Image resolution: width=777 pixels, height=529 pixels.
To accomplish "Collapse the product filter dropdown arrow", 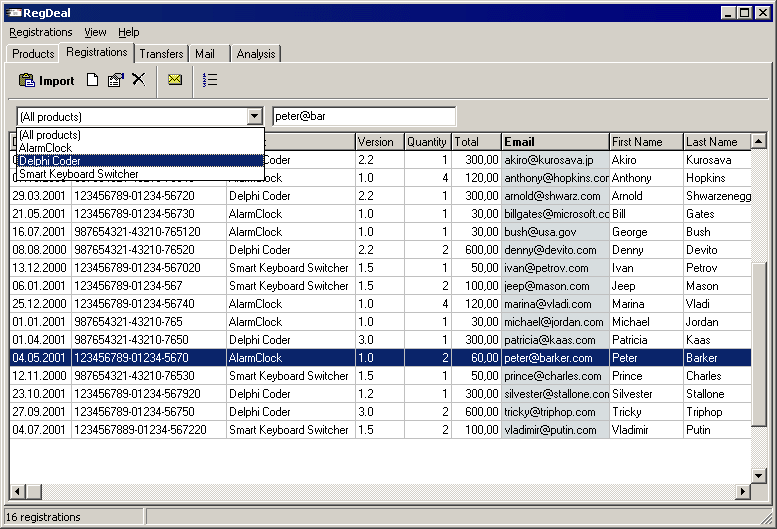I will pyautogui.click(x=254, y=116).
